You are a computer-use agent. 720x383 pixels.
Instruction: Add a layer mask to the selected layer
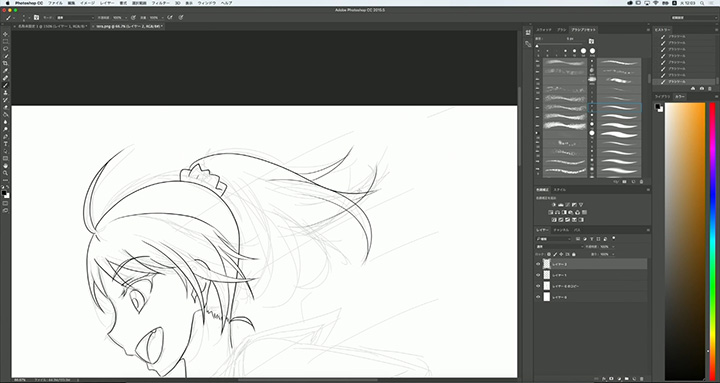tap(611, 379)
